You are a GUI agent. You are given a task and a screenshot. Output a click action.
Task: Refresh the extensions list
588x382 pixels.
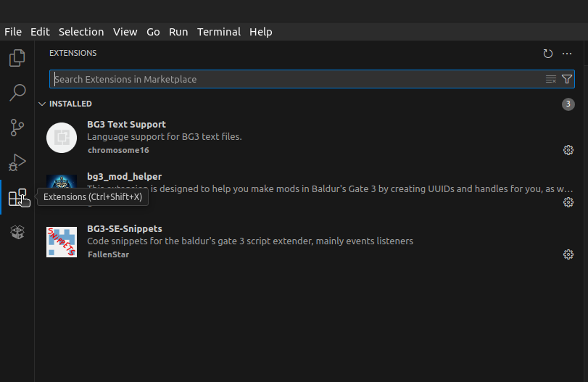coord(548,54)
